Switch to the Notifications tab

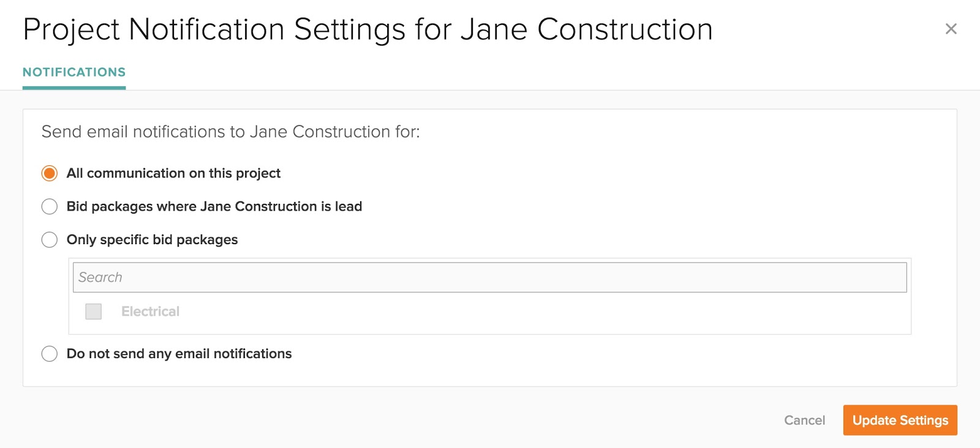tap(74, 72)
